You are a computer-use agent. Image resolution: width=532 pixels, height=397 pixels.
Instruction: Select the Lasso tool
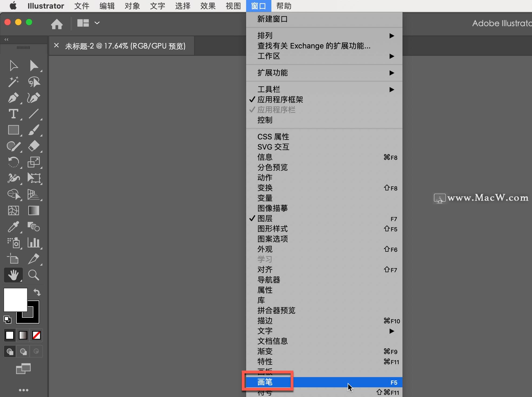coord(34,82)
